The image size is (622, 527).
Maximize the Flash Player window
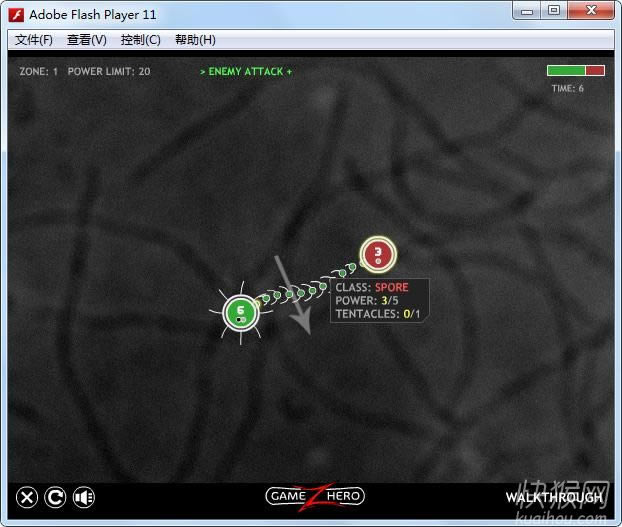coord(553,11)
